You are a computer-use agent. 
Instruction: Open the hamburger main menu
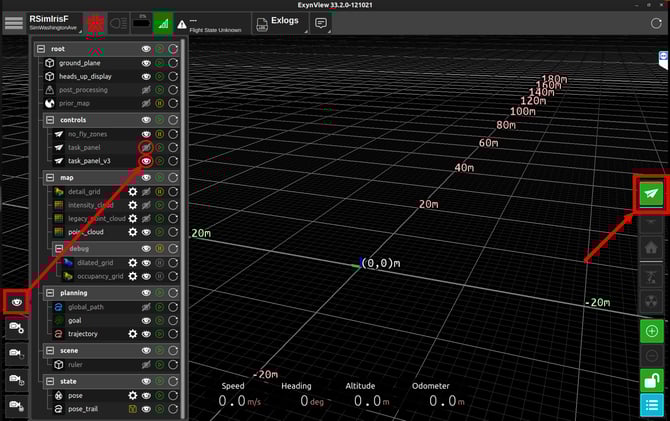[x=13, y=23]
